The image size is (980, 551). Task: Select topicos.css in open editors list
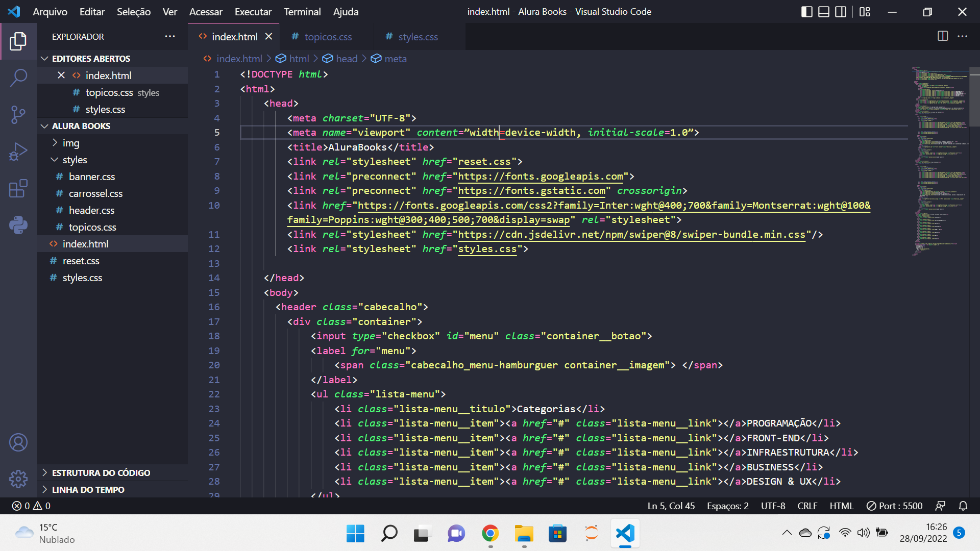point(112,92)
